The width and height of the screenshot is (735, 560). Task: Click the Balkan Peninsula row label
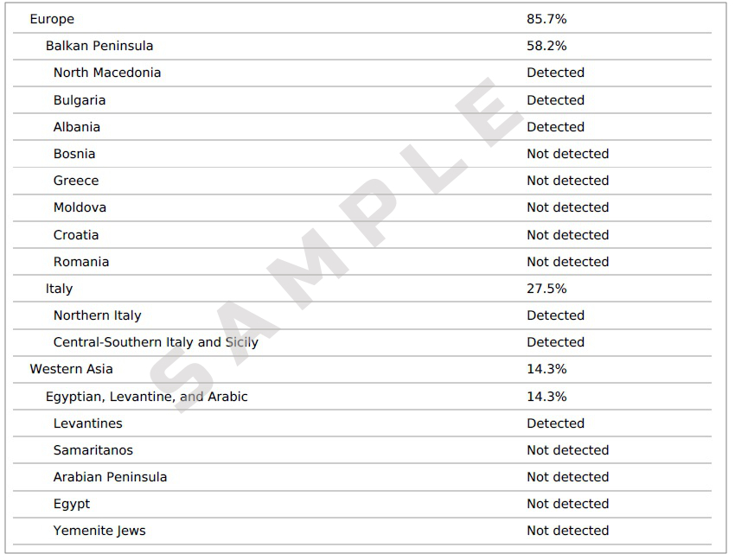pyautogui.click(x=99, y=46)
